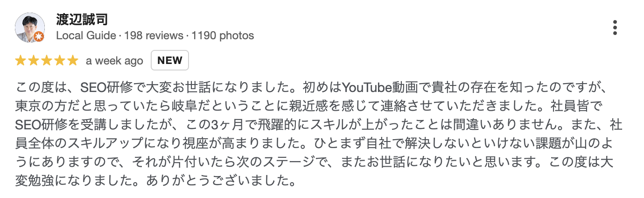Click the "a week ago" timestamp
This screenshot has height=198, width=644.
(x=114, y=61)
